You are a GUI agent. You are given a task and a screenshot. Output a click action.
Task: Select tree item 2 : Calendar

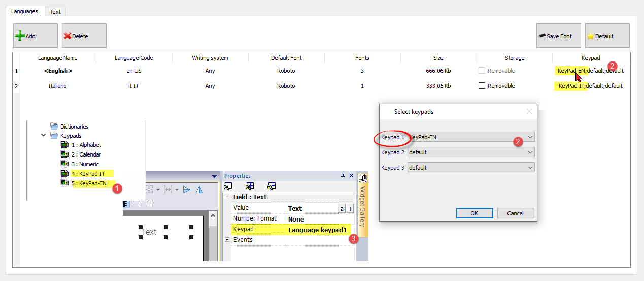click(86, 154)
